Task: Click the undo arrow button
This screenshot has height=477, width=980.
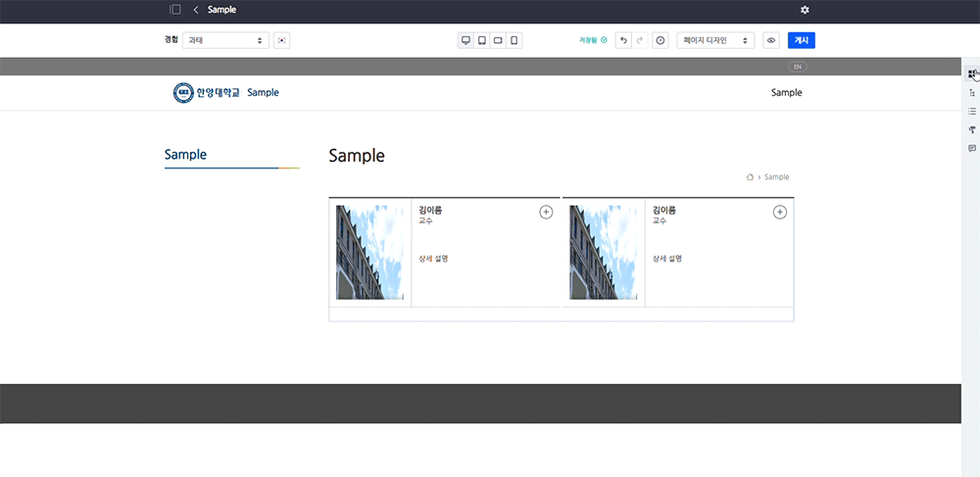Action: tap(623, 40)
